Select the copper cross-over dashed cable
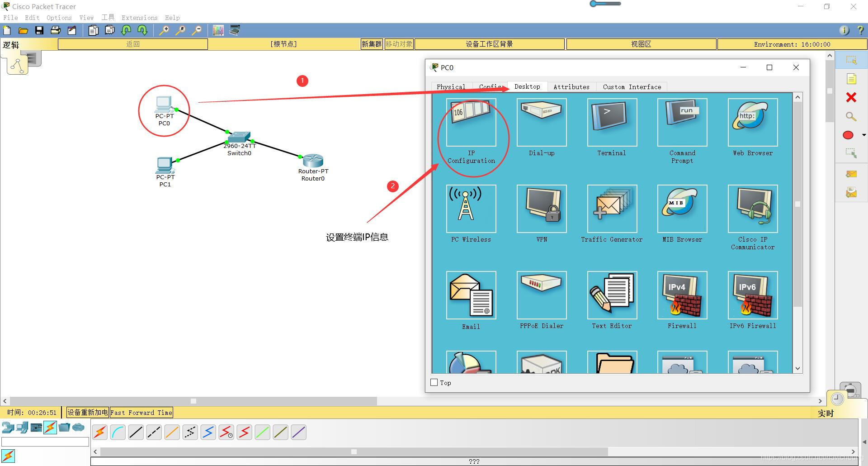This screenshot has height=466, width=868. click(x=154, y=433)
